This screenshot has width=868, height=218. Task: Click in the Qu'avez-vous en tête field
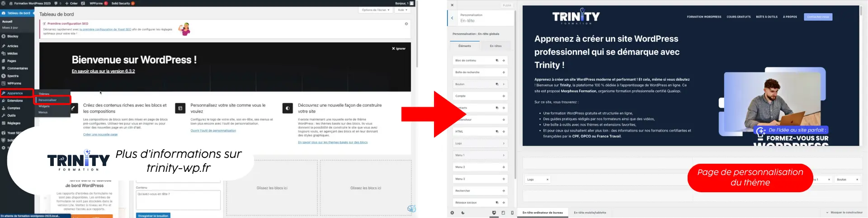pos(178,200)
